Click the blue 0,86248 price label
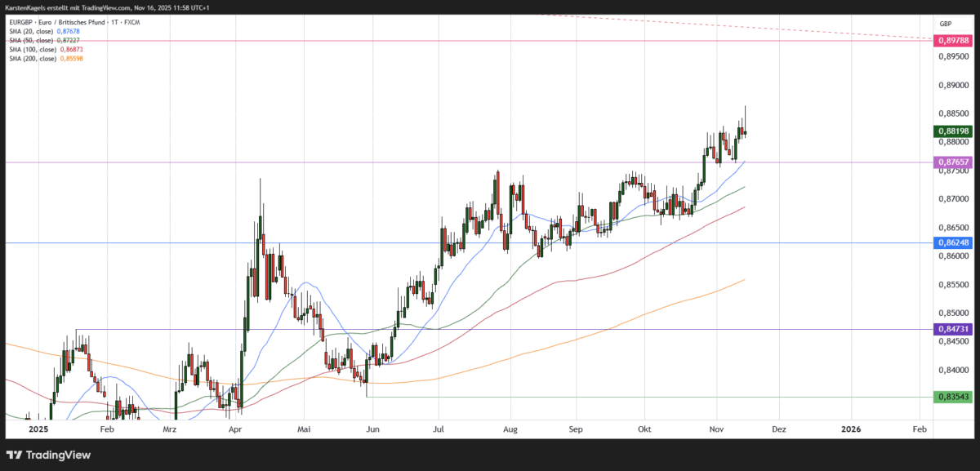Screen dimensions: 980x471 click(x=952, y=242)
